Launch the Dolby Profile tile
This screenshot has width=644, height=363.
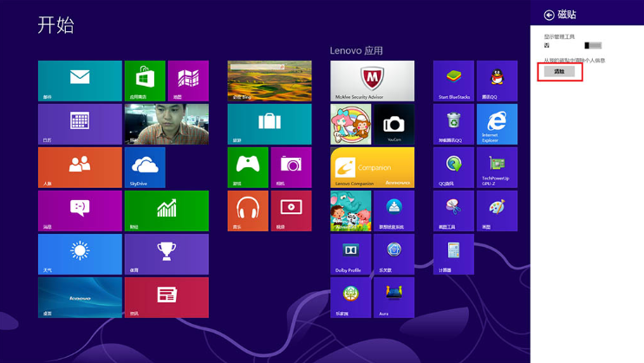click(350, 254)
